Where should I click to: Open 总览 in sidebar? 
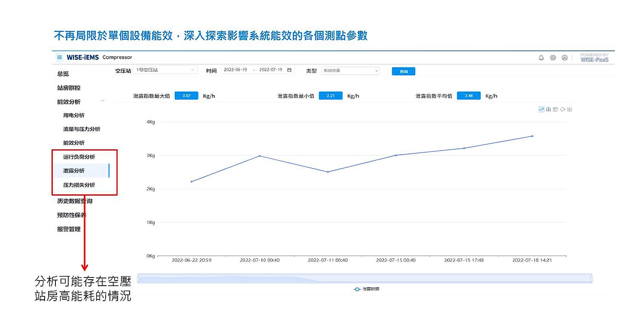pyautogui.click(x=63, y=74)
